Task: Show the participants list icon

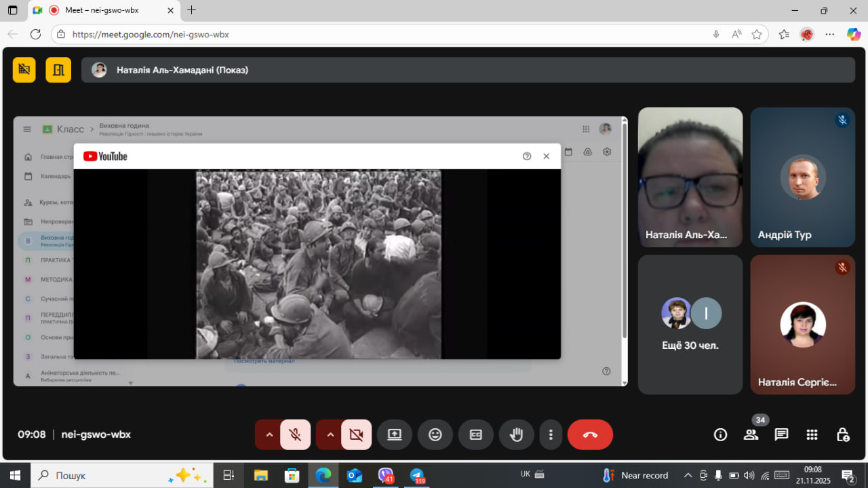Action: click(x=751, y=434)
